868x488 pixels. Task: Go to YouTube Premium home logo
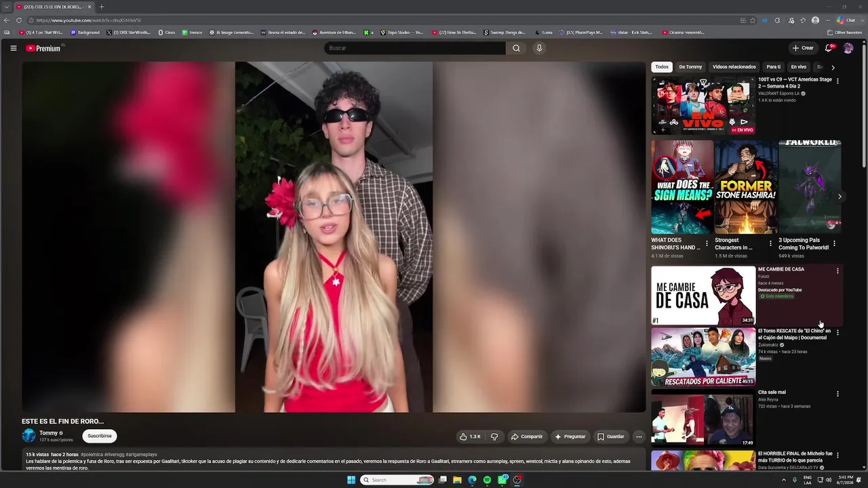tap(43, 48)
